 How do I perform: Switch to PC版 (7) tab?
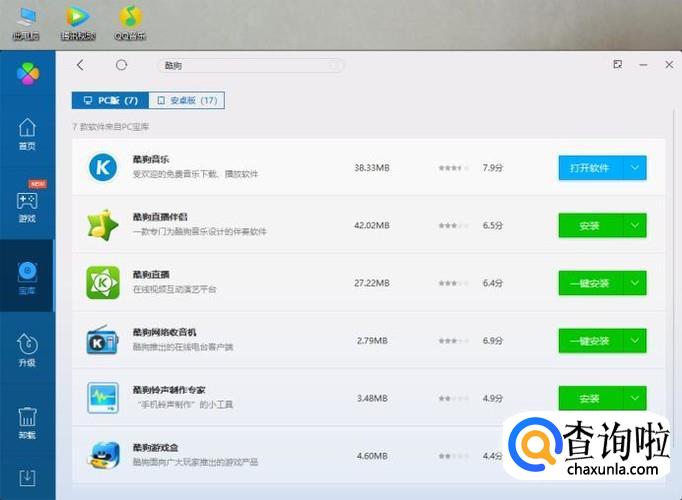click(110, 100)
